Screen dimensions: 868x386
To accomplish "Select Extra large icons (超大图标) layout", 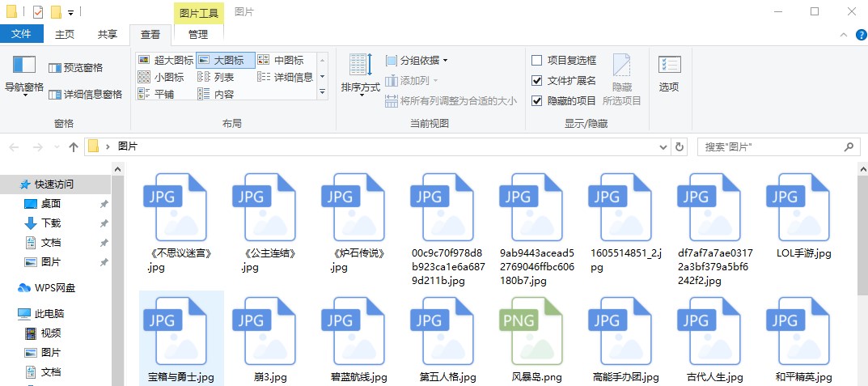I will [166, 61].
